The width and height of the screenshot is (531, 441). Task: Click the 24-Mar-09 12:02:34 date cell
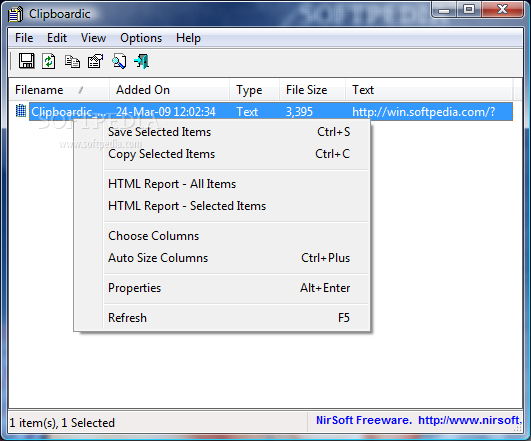pyautogui.click(x=166, y=112)
